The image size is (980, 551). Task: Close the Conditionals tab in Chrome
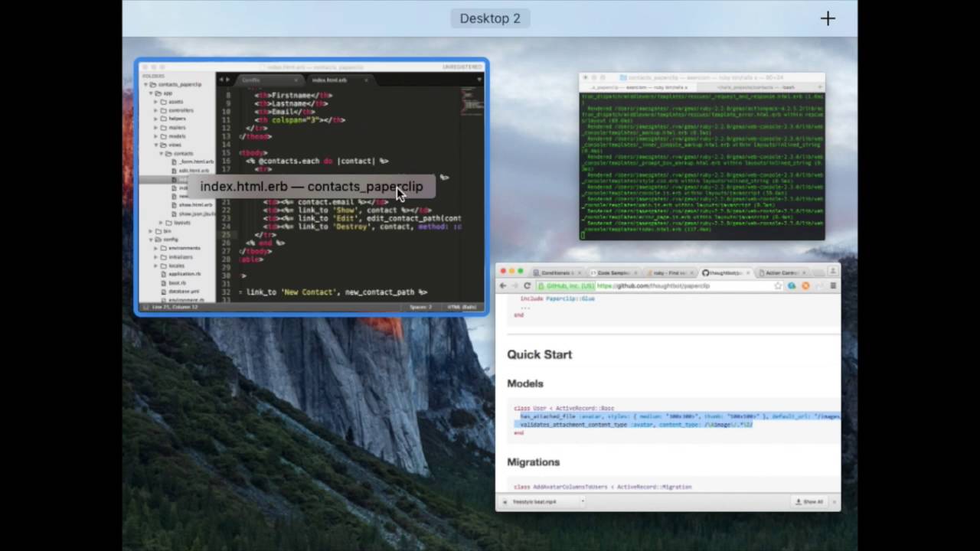pos(579,272)
